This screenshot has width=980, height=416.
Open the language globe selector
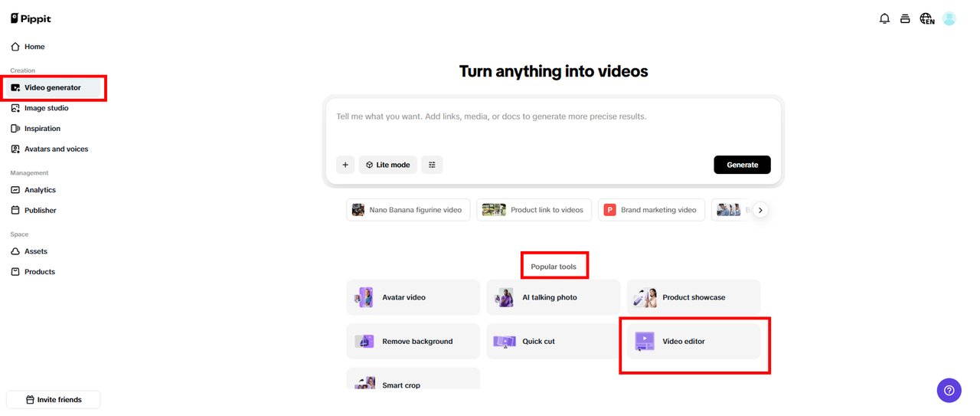point(927,18)
